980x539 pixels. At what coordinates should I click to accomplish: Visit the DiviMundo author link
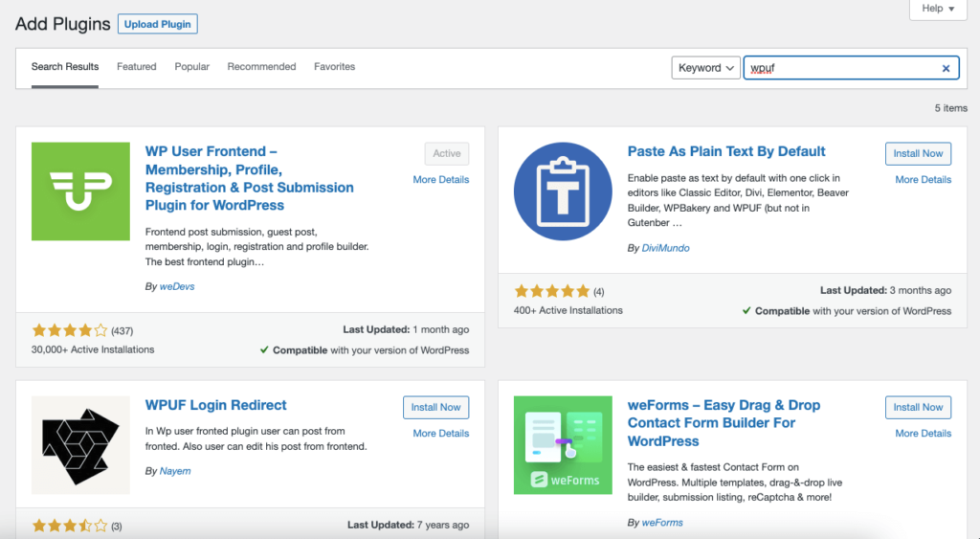pos(666,248)
